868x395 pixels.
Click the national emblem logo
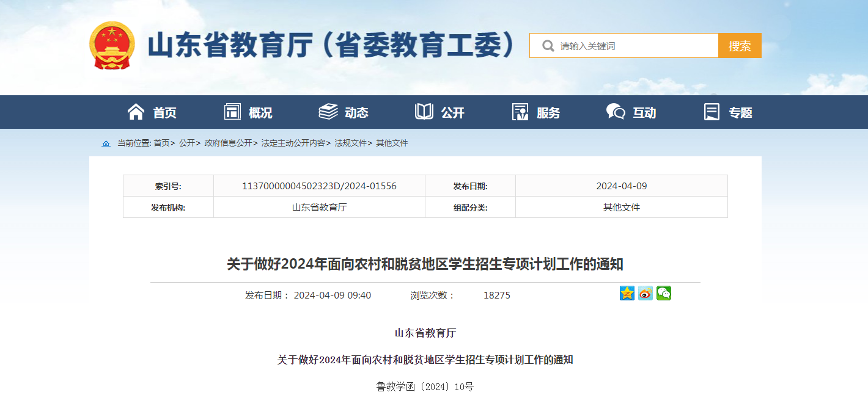(x=112, y=46)
